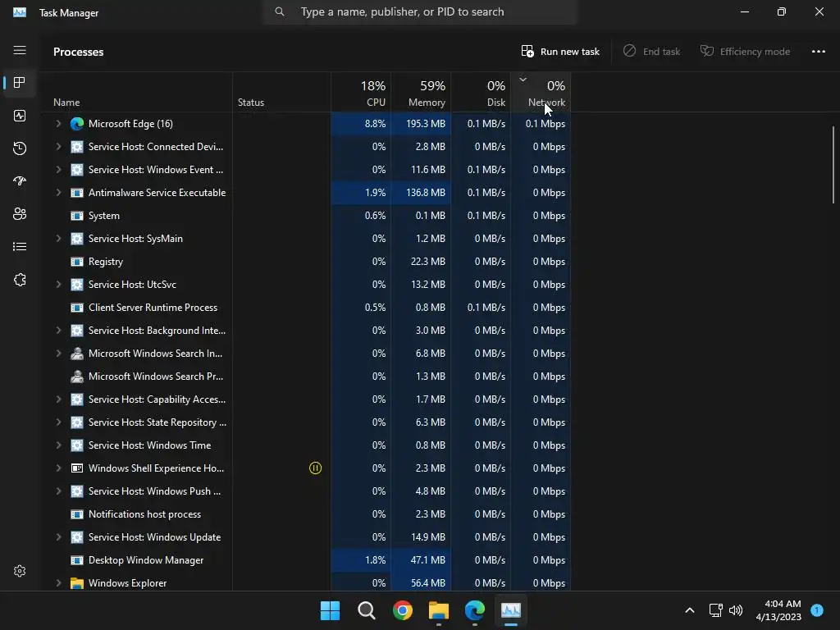Viewport: 840px width, 630px height.
Task: Open the notification badge in the tray
Action: click(x=817, y=610)
